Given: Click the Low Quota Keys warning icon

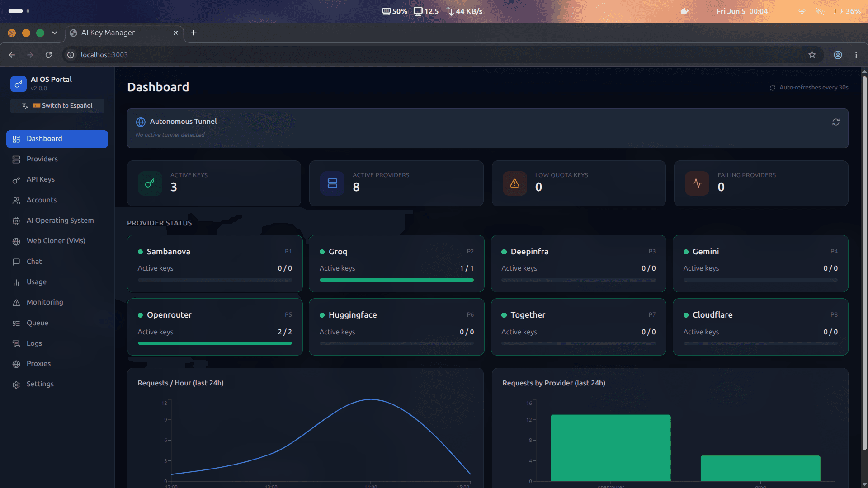Looking at the screenshot, I should pyautogui.click(x=514, y=183).
